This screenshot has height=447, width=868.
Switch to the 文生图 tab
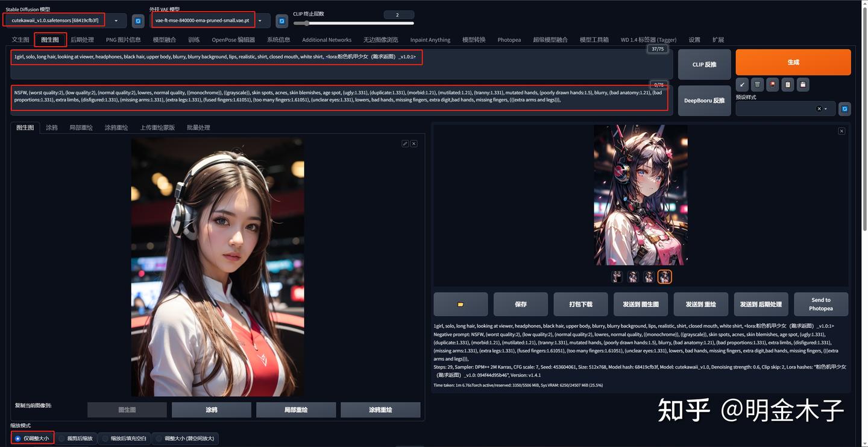(x=20, y=39)
